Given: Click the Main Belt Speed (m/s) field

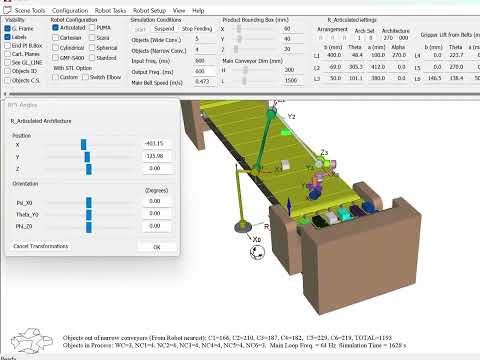Looking at the screenshot, I should [205, 82].
